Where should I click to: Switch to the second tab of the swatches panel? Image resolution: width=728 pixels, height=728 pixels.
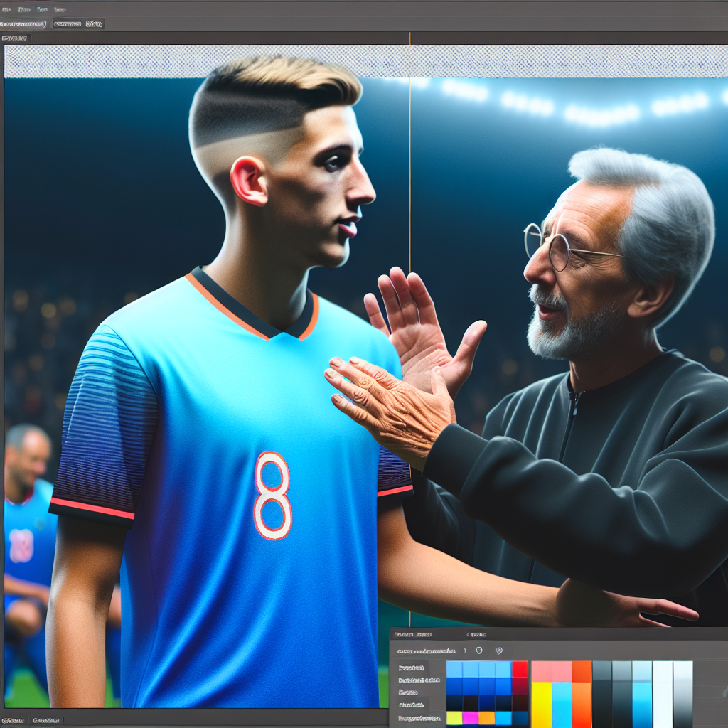pyautogui.click(x=478, y=633)
